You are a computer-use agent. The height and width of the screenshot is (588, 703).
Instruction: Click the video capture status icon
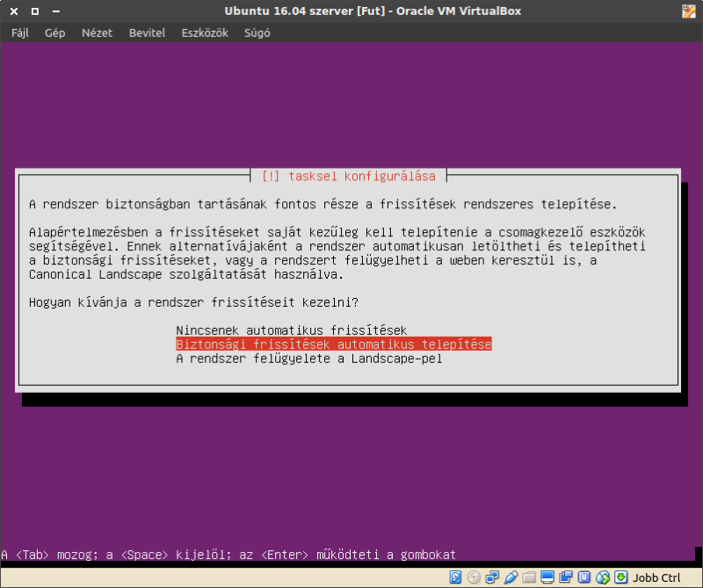pos(566,577)
